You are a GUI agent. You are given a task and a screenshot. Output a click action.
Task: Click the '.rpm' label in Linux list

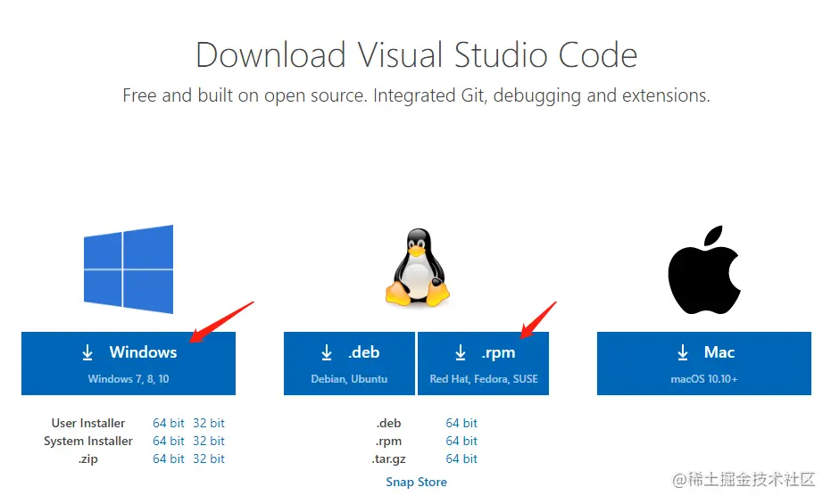pos(388,442)
